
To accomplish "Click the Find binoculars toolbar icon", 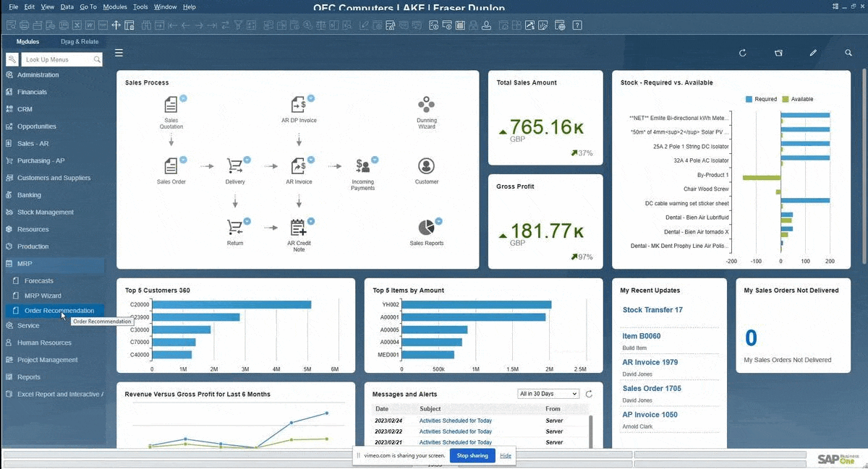I will coord(146,25).
